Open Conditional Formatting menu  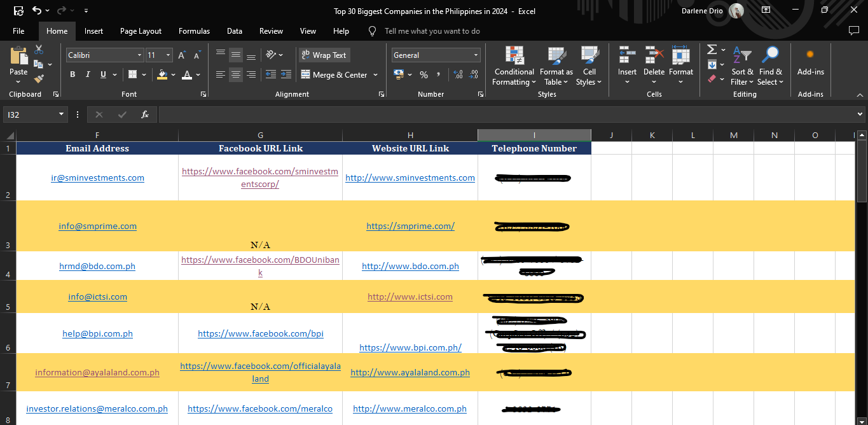coord(514,66)
